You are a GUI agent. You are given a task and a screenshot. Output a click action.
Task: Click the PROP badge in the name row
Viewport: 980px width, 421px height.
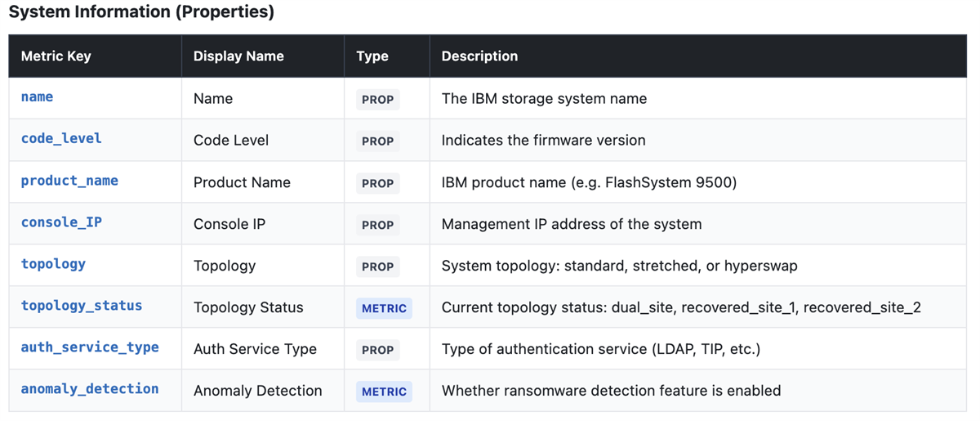tap(378, 100)
